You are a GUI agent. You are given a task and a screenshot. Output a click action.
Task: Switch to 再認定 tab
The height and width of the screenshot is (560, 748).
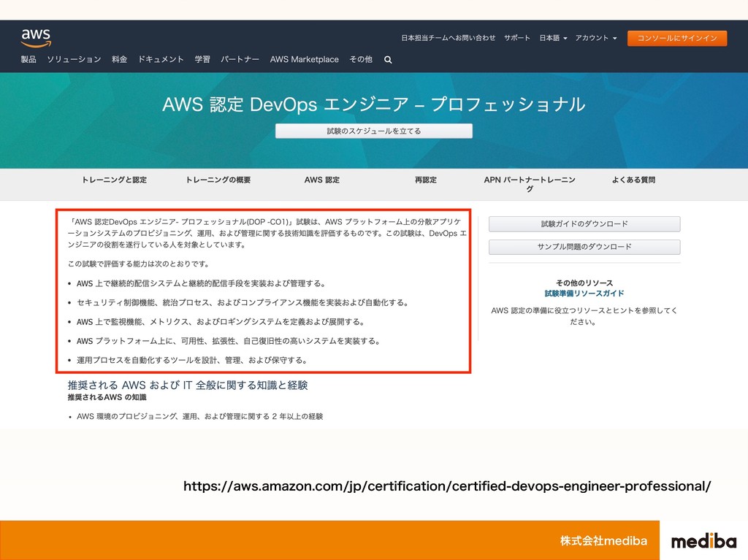click(426, 180)
